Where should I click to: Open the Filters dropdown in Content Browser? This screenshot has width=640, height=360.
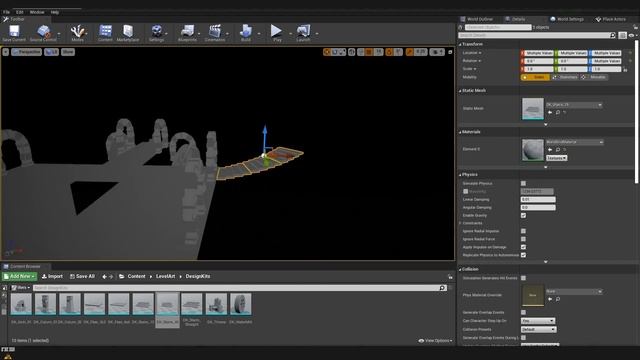[20, 288]
